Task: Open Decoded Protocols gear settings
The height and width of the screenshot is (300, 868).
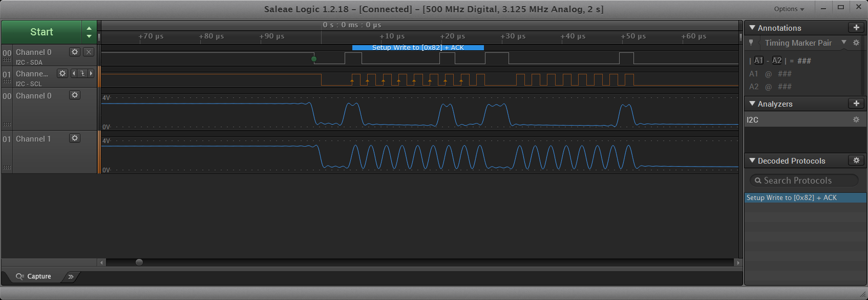Action: tap(856, 161)
